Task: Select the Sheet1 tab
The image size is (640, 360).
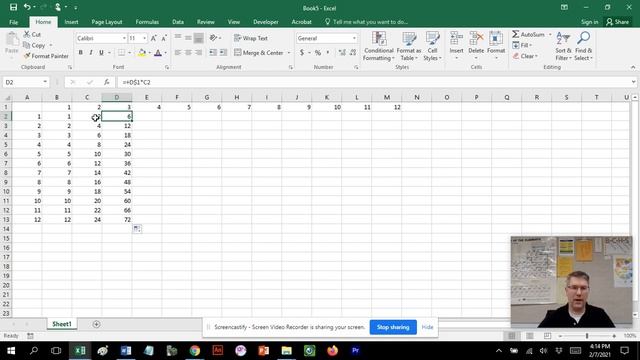Action: (62, 324)
